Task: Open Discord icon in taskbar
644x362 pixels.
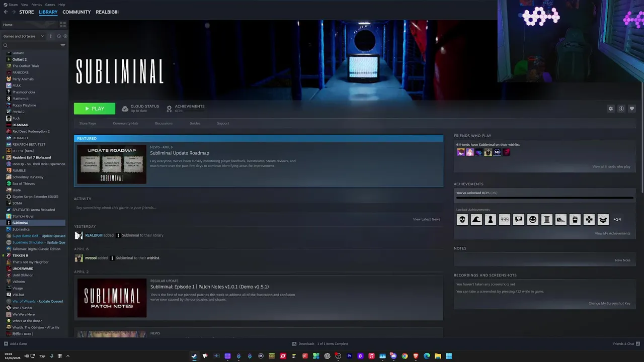Action: (x=392, y=356)
